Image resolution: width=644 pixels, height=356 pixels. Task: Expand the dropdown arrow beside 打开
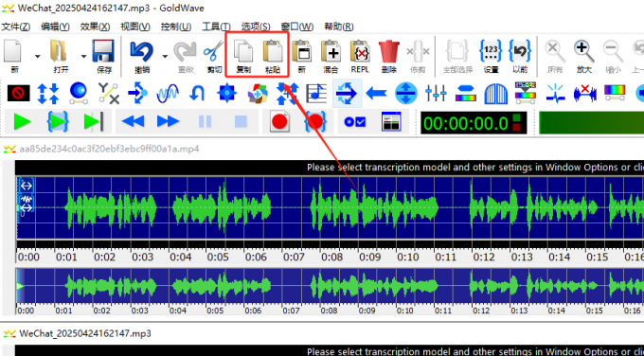pos(83,56)
